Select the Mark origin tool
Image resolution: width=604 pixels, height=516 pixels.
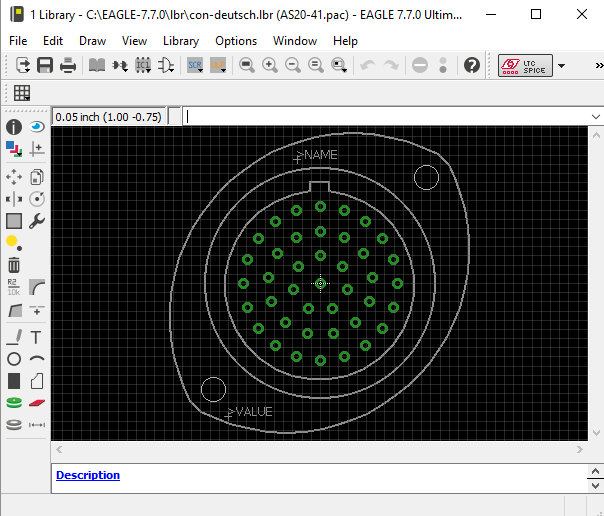click(37, 149)
